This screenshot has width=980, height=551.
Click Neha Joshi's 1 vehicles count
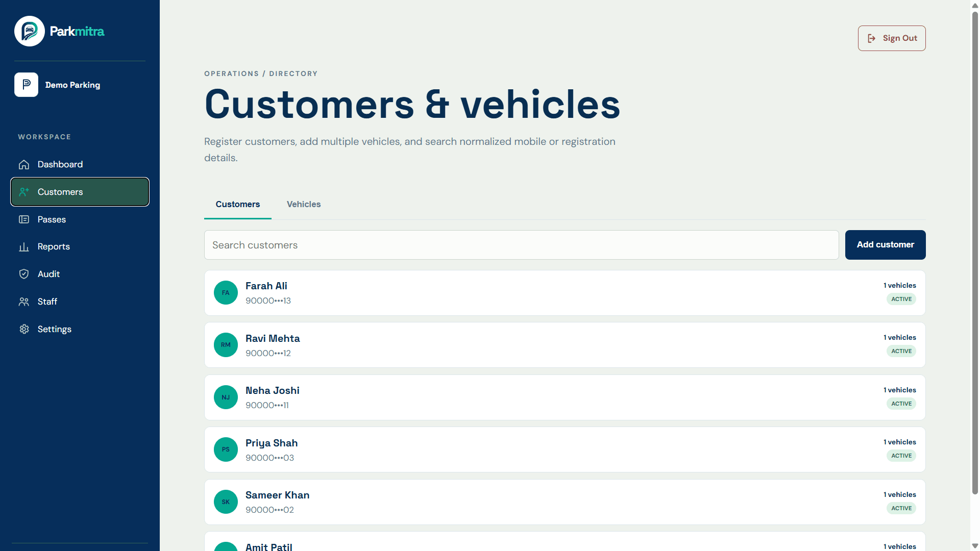click(899, 390)
